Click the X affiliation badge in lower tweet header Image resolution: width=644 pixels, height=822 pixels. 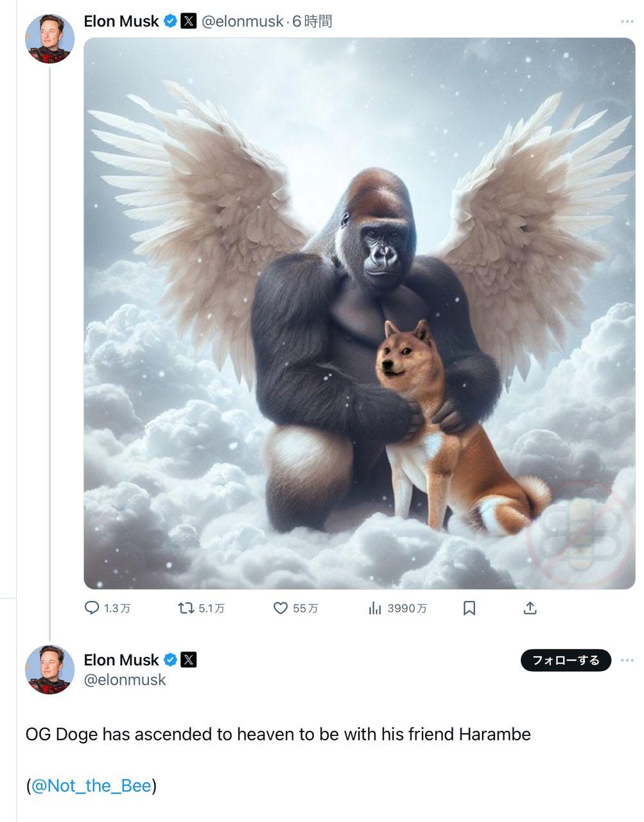pyautogui.click(x=188, y=660)
